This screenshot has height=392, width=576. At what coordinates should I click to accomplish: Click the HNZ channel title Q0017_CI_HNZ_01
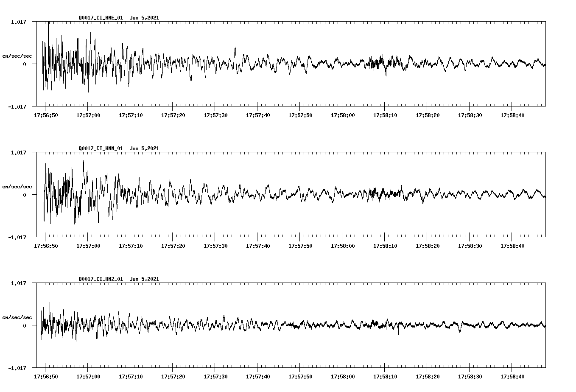101,279
